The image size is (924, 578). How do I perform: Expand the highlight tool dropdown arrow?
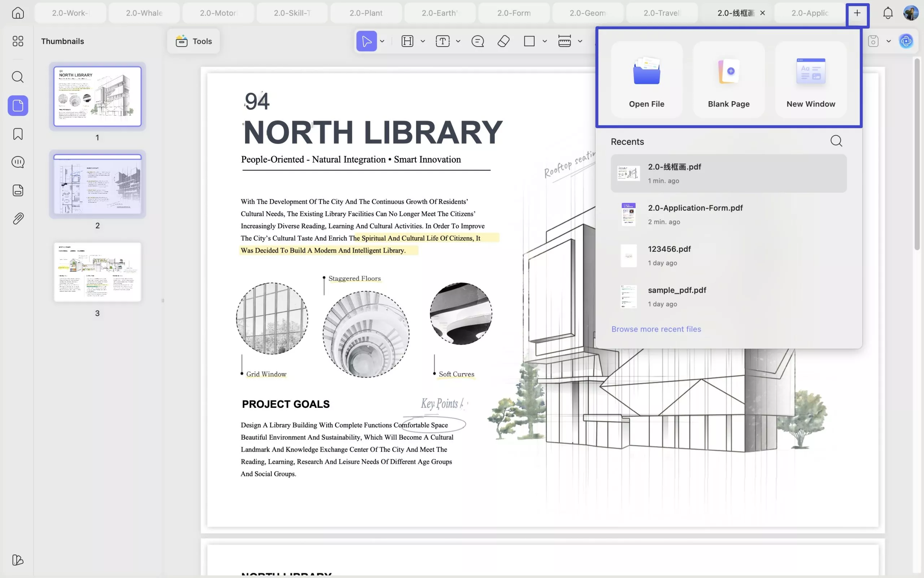click(x=423, y=41)
